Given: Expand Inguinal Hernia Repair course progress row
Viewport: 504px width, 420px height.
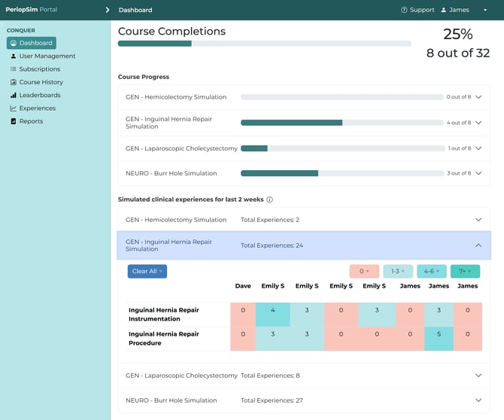Looking at the screenshot, I should click(478, 123).
